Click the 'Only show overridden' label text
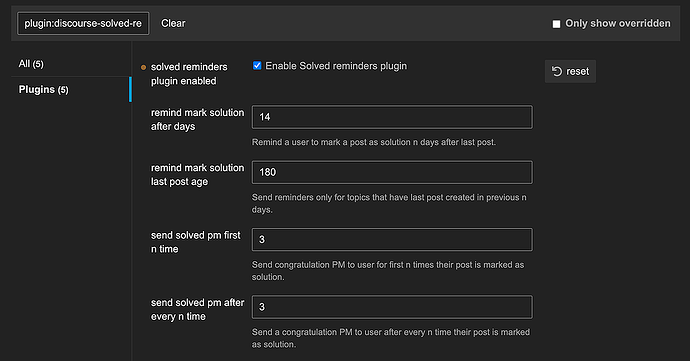 click(x=618, y=23)
